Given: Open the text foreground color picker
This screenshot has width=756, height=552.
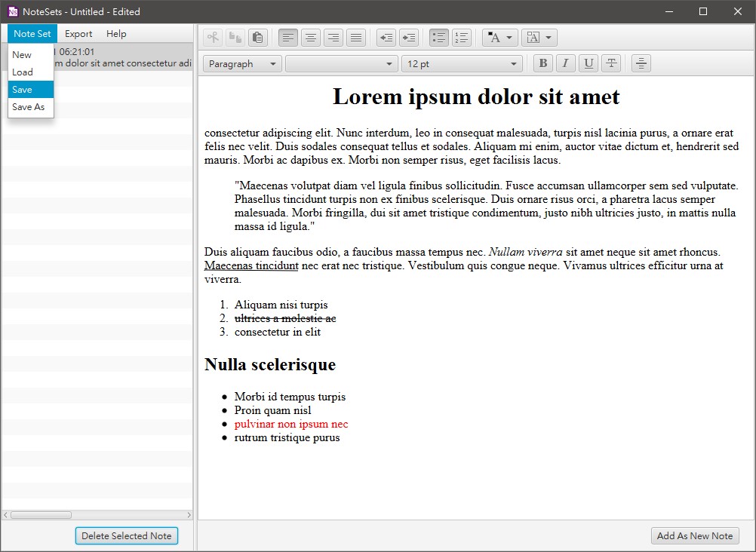Looking at the screenshot, I should [499, 38].
